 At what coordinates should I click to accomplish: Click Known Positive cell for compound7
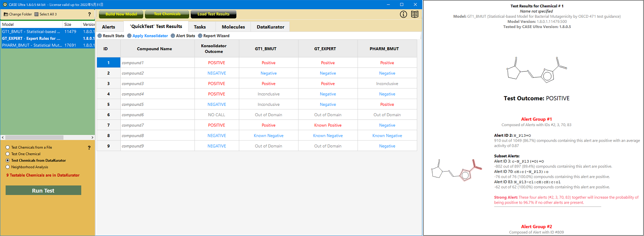click(328, 125)
